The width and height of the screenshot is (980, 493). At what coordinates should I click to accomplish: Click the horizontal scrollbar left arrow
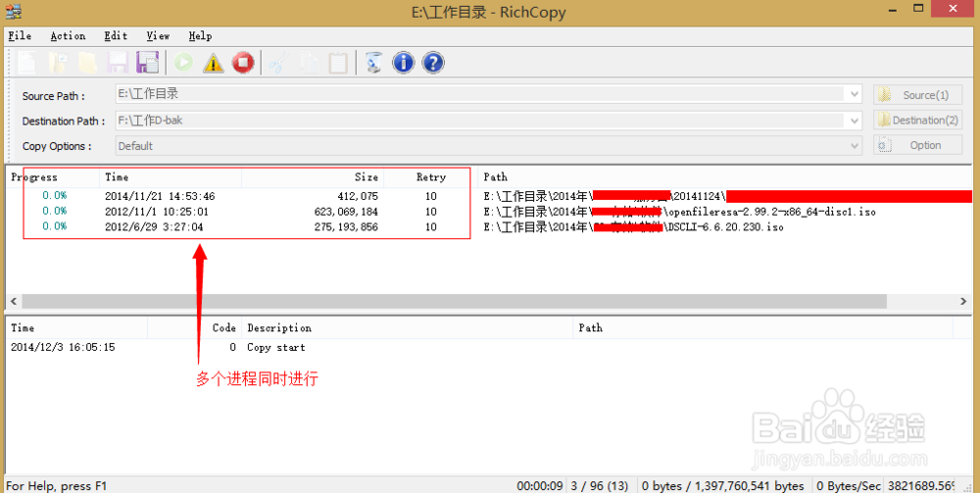point(14,301)
